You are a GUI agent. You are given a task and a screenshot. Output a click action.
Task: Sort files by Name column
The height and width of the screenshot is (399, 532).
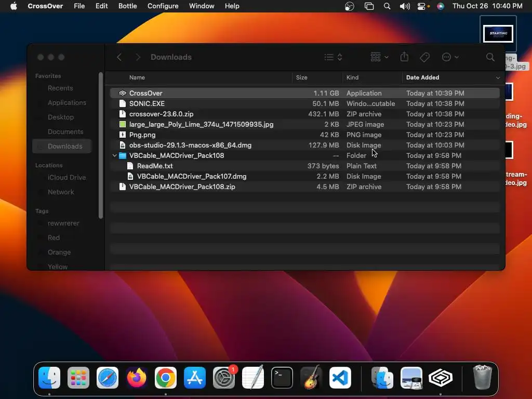[x=137, y=77]
